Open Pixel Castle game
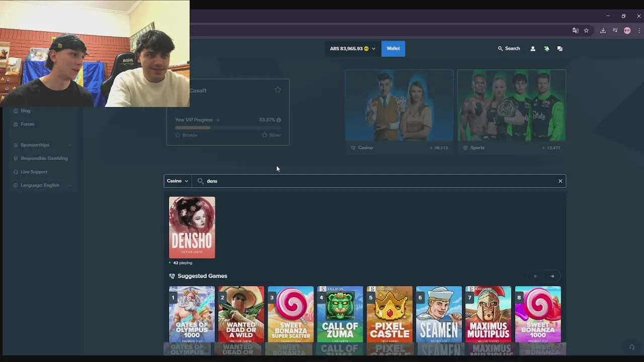The width and height of the screenshot is (644, 362). pyautogui.click(x=389, y=315)
